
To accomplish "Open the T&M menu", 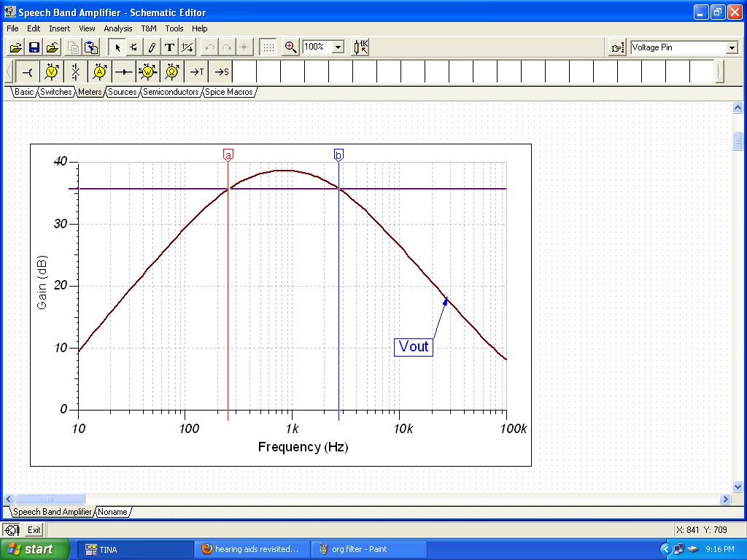I will click(x=149, y=28).
